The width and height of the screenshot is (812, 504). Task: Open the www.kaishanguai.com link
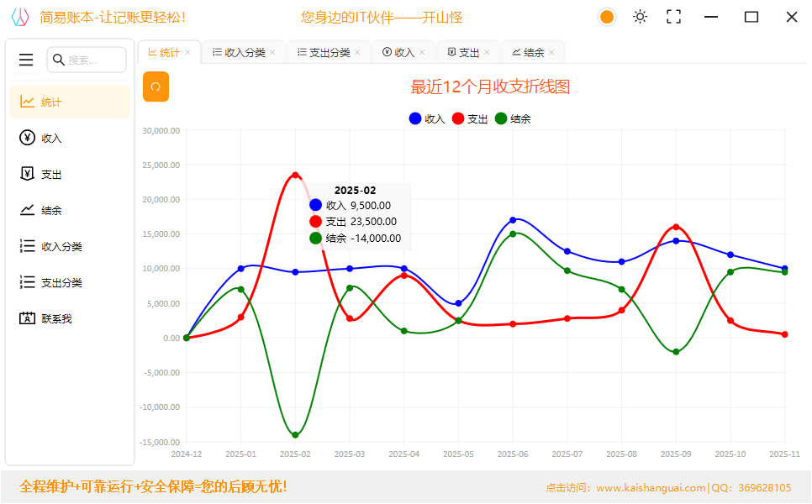coord(651,487)
